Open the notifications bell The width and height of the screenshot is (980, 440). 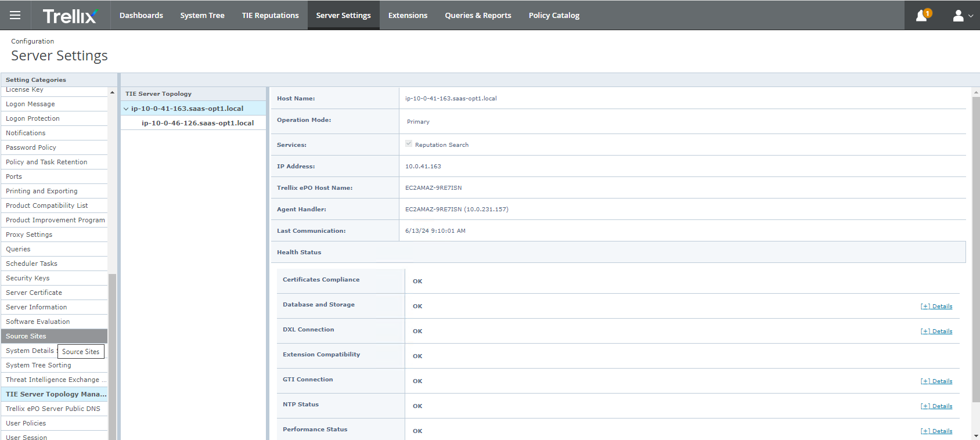[x=923, y=15]
